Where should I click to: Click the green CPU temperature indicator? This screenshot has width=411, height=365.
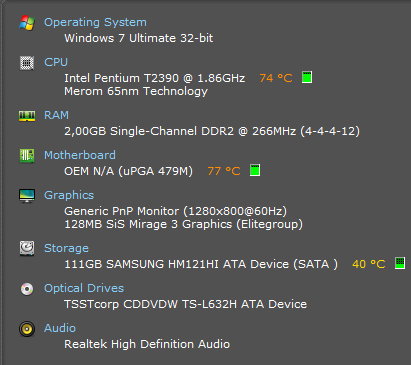307,77
